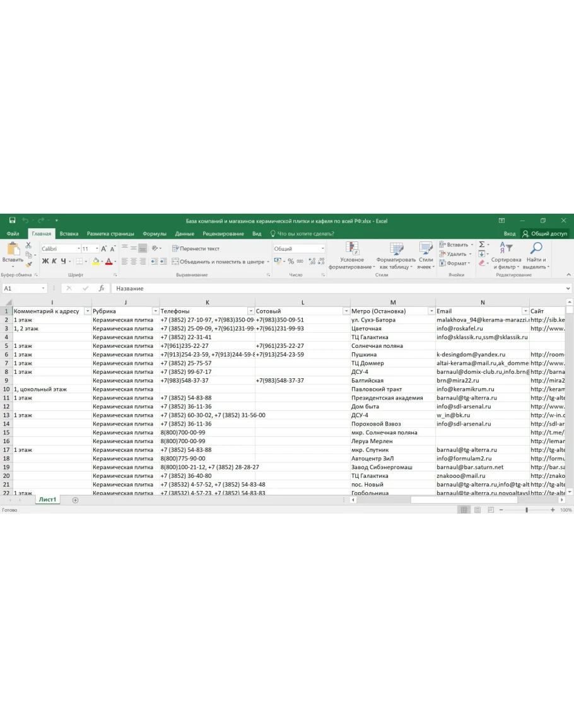Toggle bottom vertical alignment
This screenshot has height=728, width=574.
(143, 248)
